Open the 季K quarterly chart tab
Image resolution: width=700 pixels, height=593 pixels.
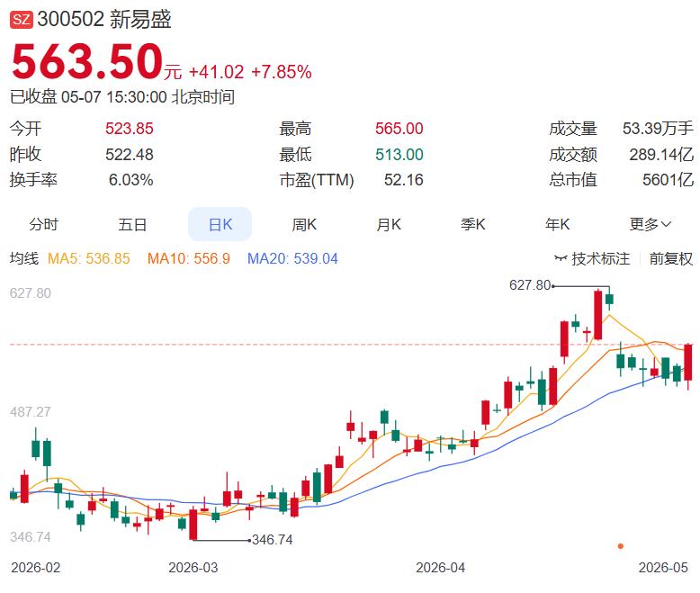473,224
